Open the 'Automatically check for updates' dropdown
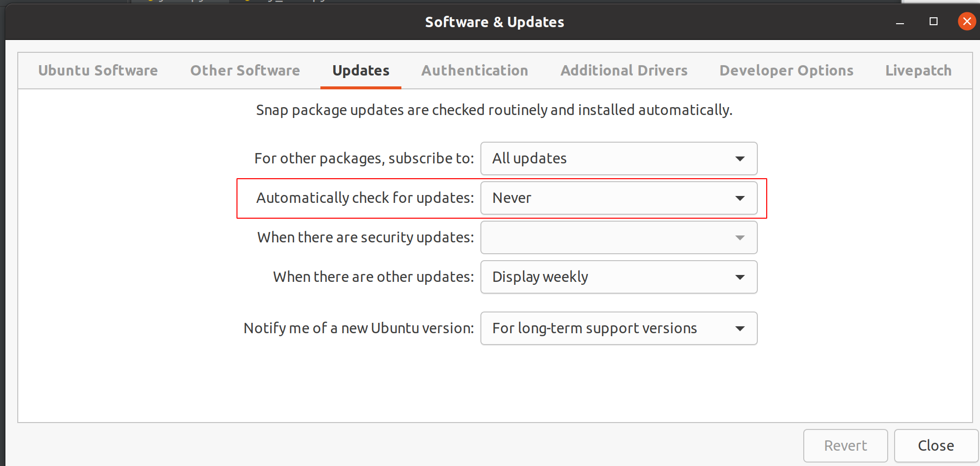The image size is (980, 466). [x=619, y=198]
